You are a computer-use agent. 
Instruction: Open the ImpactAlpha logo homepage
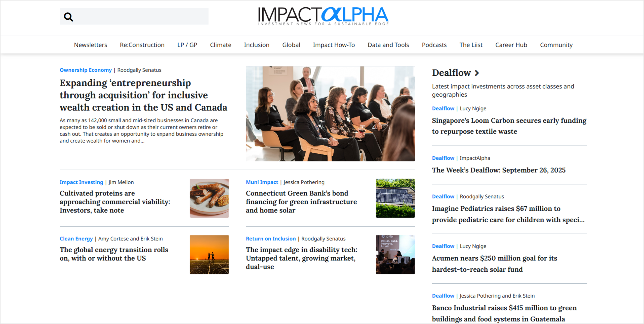coord(323,16)
